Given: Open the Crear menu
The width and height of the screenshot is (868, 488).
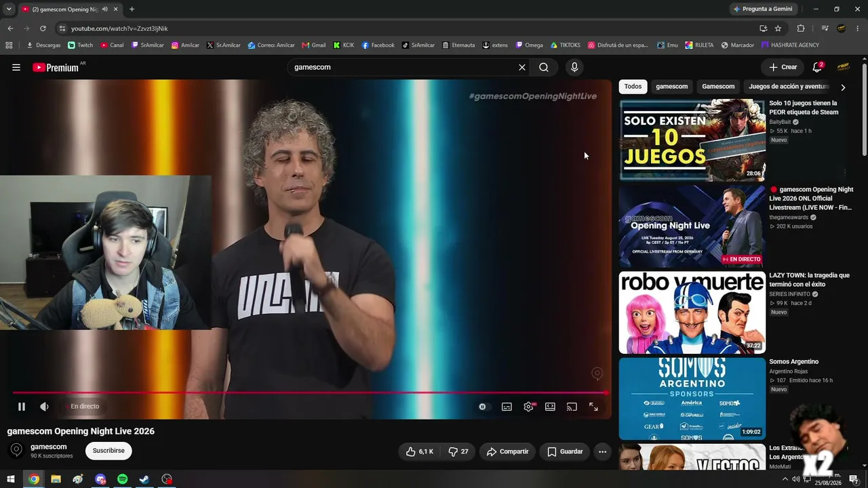Looking at the screenshot, I should [783, 67].
